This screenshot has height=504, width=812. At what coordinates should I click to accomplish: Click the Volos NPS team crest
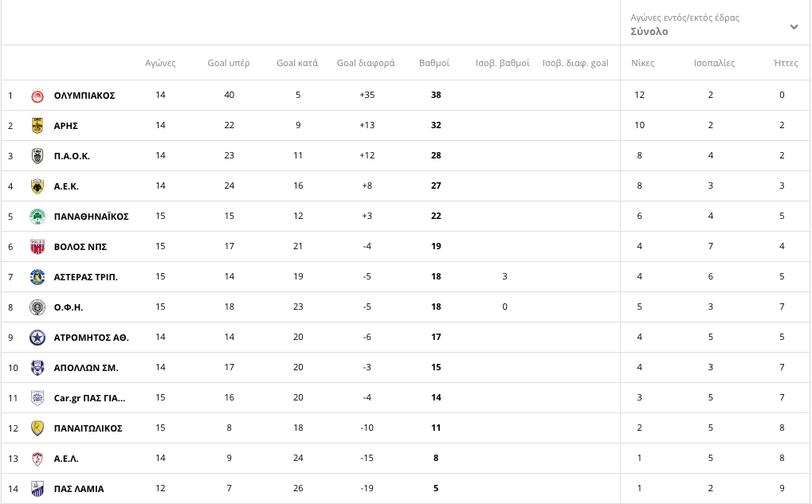click(37, 247)
